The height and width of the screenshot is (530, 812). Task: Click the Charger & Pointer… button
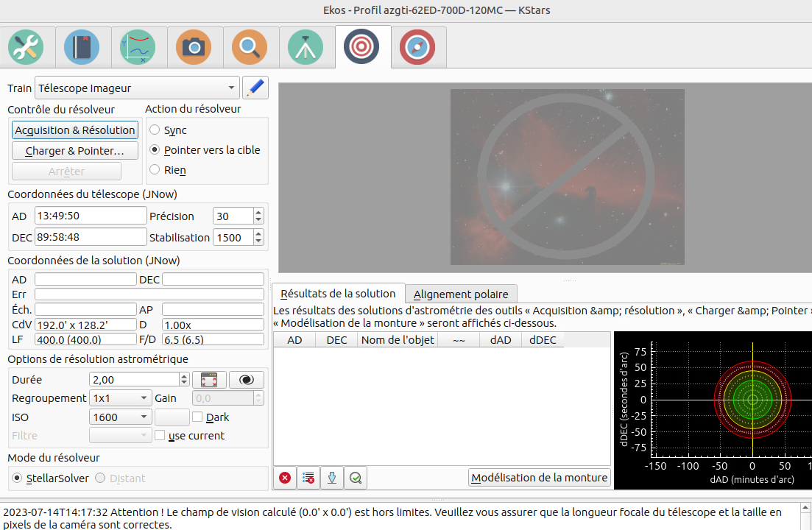pos(75,151)
